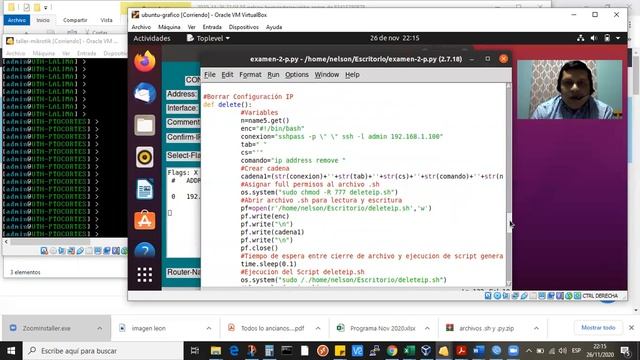Open Word from the taskbar
The height and width of the screenshot is (360, 640).
tap(479, 351)
